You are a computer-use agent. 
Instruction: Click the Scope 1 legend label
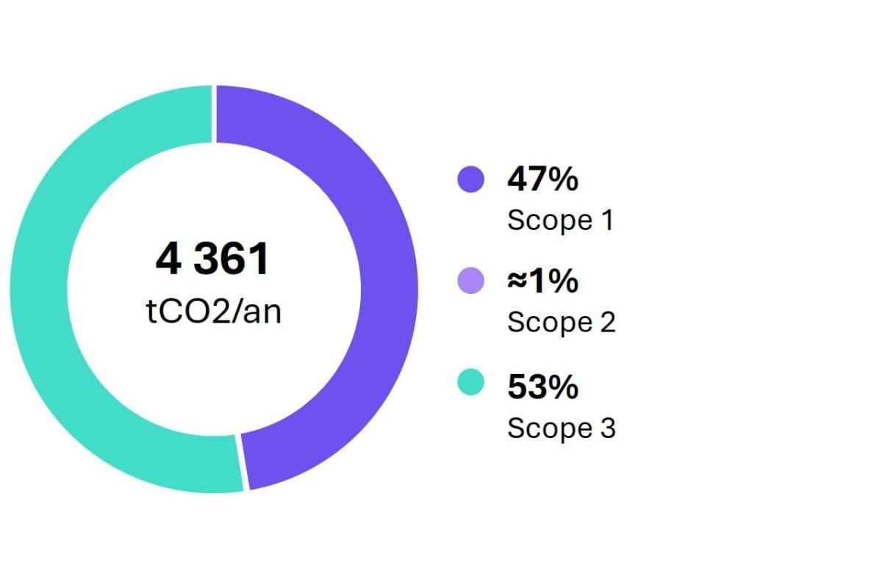[560, 220]
